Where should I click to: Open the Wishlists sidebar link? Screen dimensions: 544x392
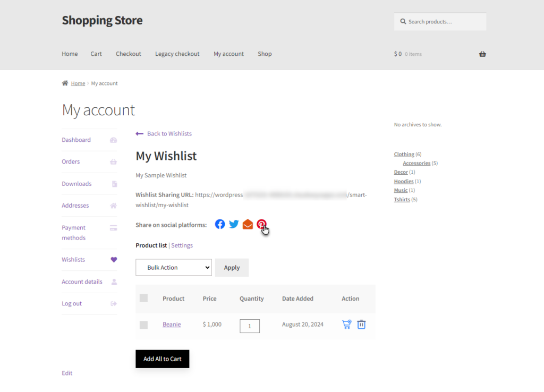[73, 260]
